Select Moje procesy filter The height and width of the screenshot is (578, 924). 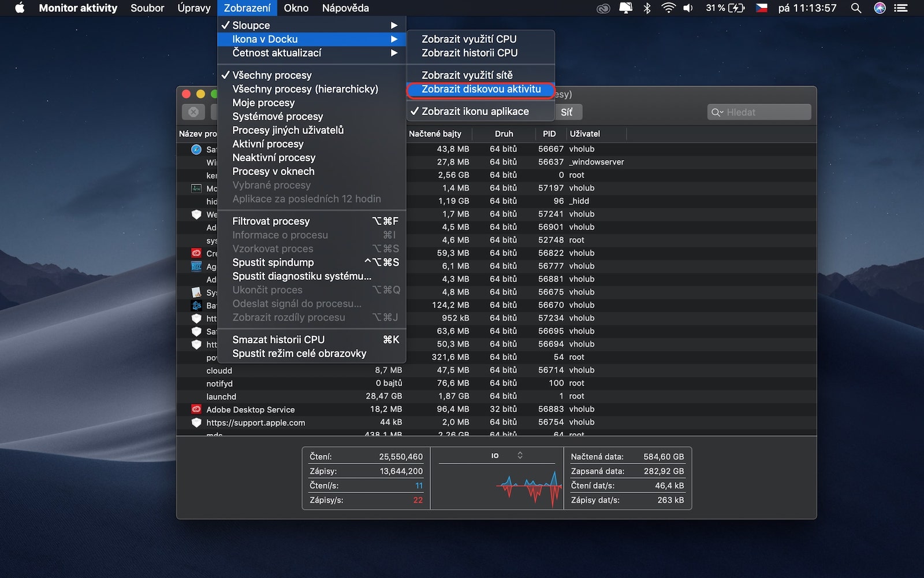click(311, 103)
